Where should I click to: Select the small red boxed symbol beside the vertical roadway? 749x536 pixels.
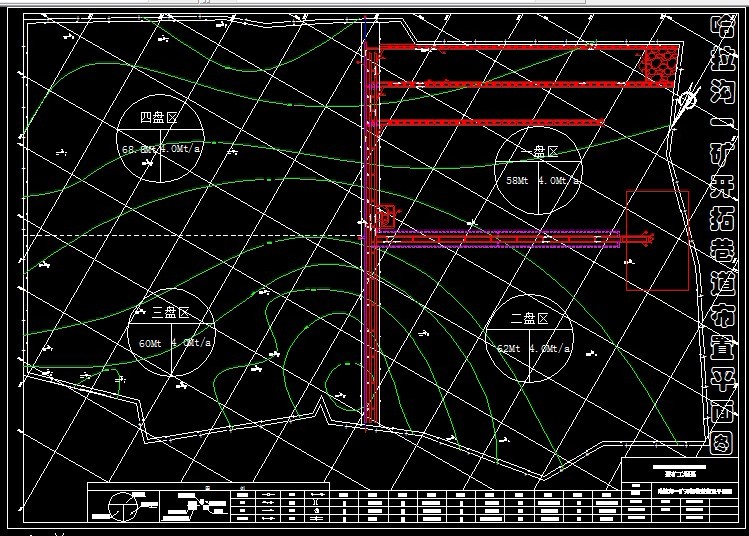[x=387, y=217]
